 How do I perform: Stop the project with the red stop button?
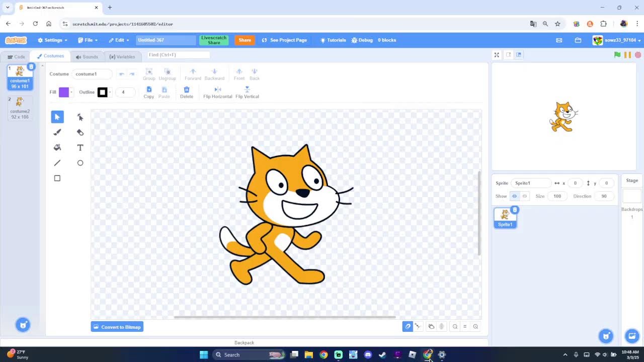(x=638, y=55)
